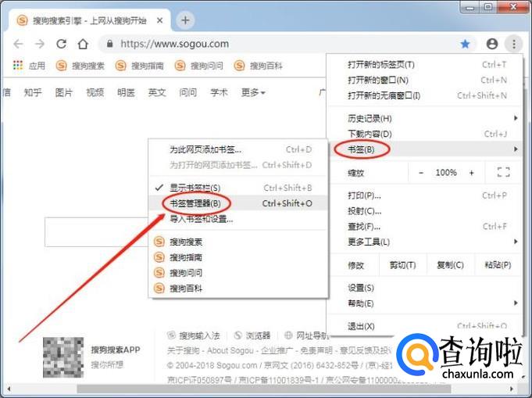Screen dimensions: 532x398
Task: Click the Sogou search input box
Action: coord(97,232)
